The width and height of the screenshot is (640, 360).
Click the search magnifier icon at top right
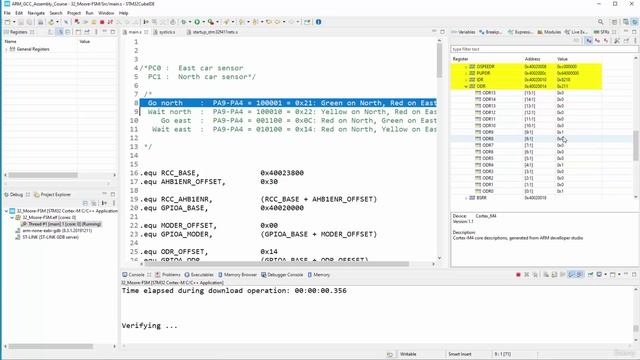coord(600,22)
